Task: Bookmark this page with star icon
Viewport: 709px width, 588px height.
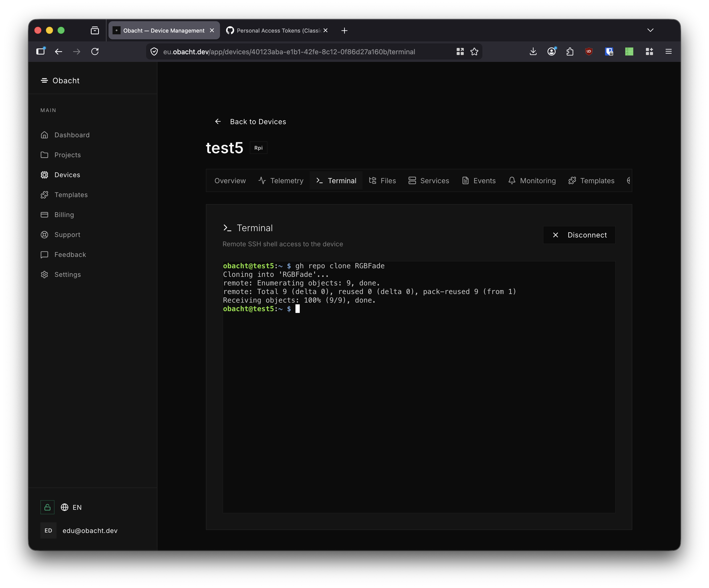Action: (474, 52)
